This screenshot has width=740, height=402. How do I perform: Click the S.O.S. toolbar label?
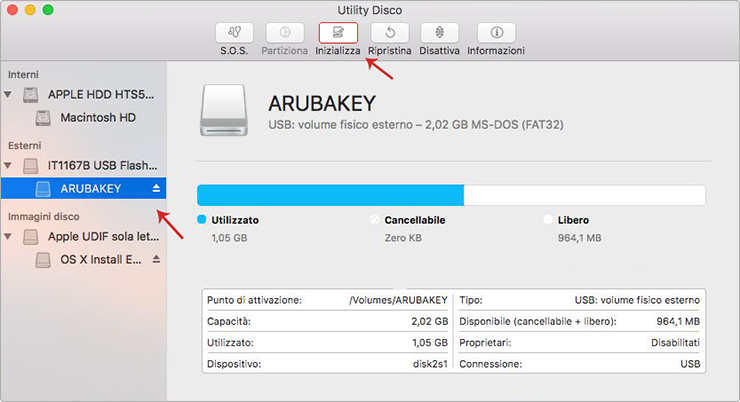[234, 50]
